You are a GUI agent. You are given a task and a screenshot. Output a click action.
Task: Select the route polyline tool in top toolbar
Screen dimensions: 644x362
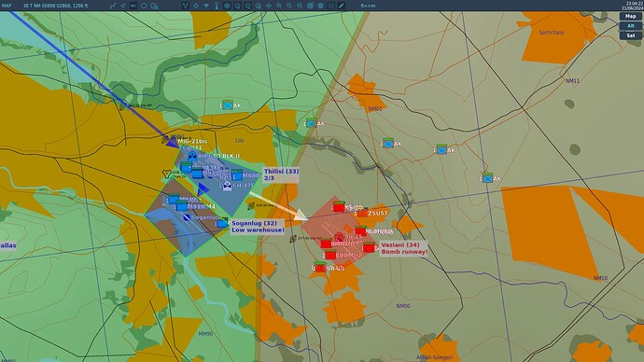(x=113, y=6)
